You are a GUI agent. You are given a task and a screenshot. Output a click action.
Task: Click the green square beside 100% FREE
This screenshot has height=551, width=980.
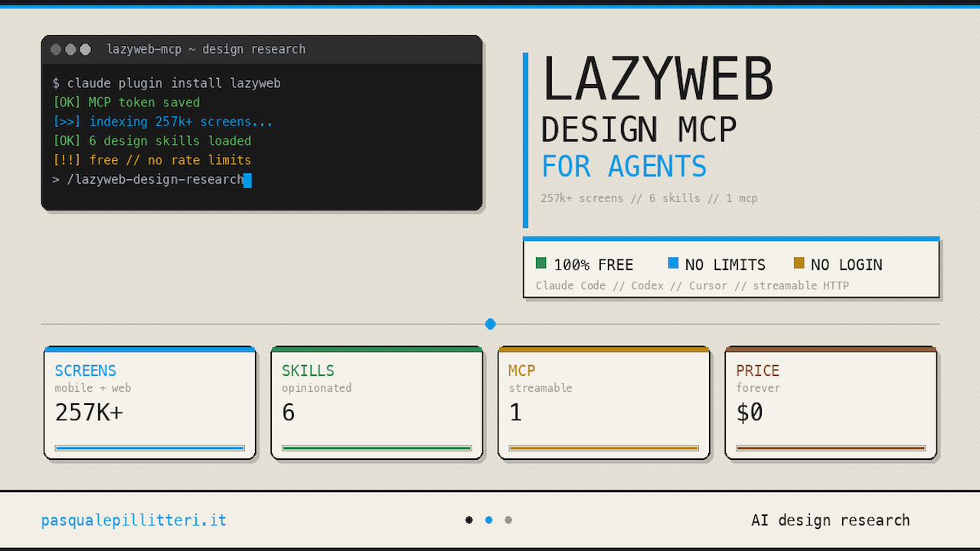[x=541, y=263]
